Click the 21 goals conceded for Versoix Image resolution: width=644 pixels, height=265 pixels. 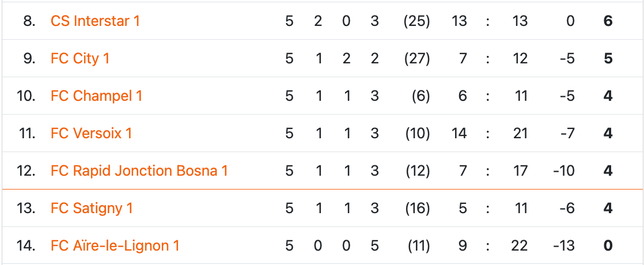(520, 134)
